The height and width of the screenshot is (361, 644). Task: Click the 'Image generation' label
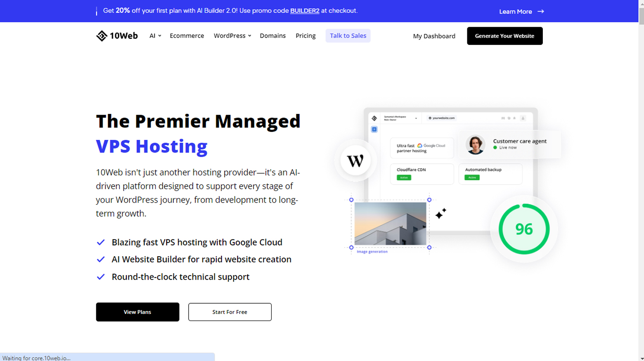(372, 252)
